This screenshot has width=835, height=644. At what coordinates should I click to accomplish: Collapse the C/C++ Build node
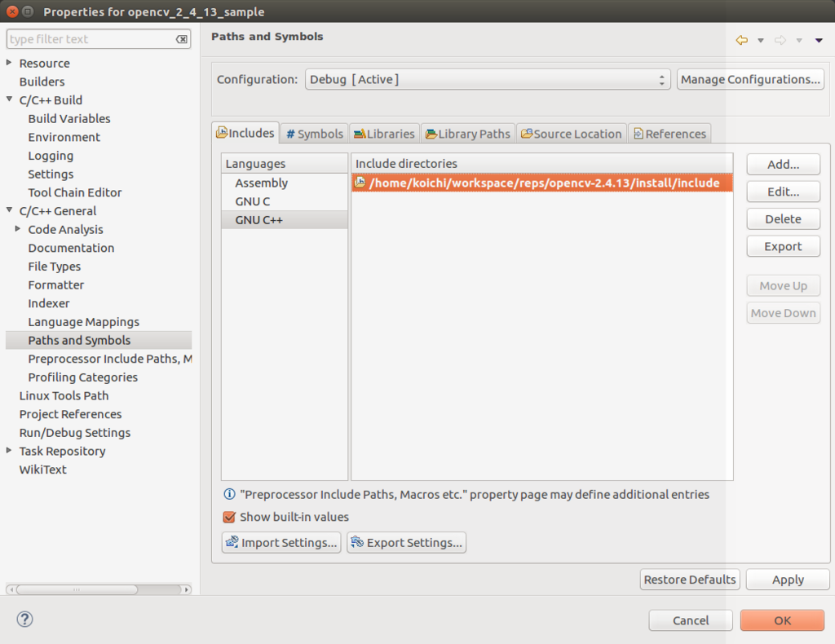9,99
